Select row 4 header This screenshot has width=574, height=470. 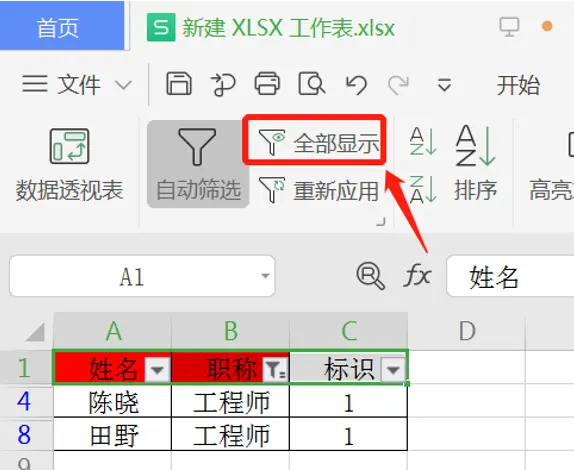pyautogui.click(x=26, y=401)
